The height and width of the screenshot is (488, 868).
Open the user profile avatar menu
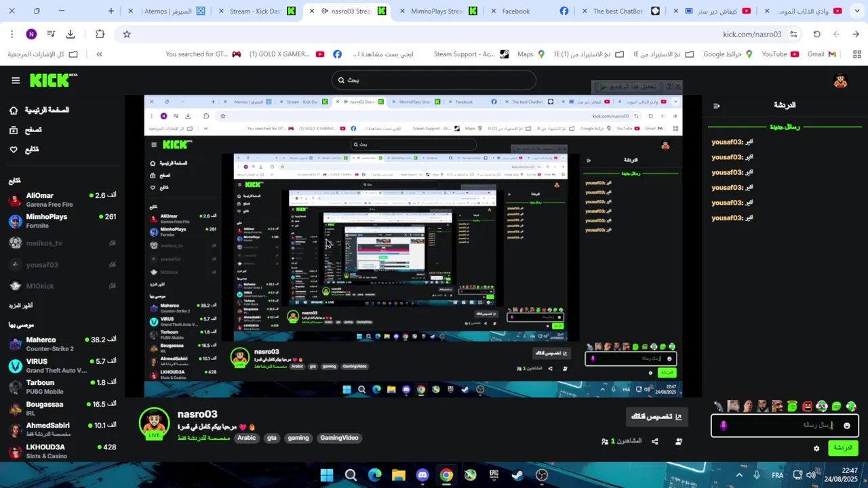click(x=840, y=81)
